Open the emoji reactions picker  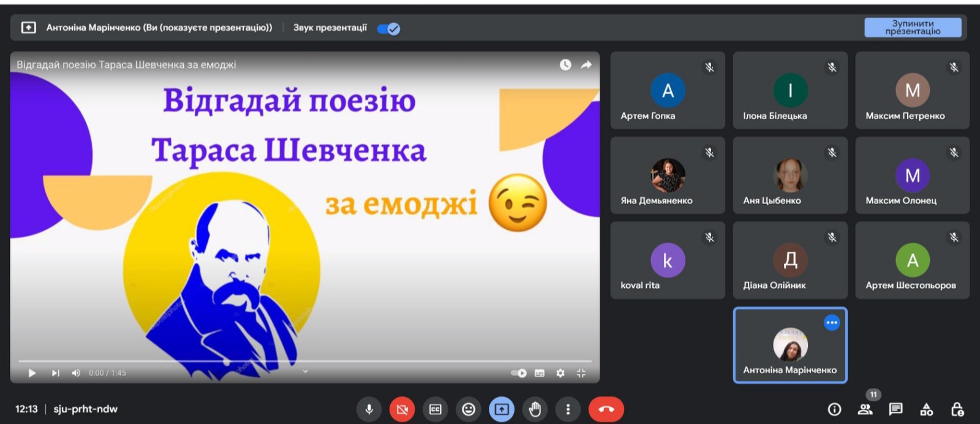tap(469, 409)
